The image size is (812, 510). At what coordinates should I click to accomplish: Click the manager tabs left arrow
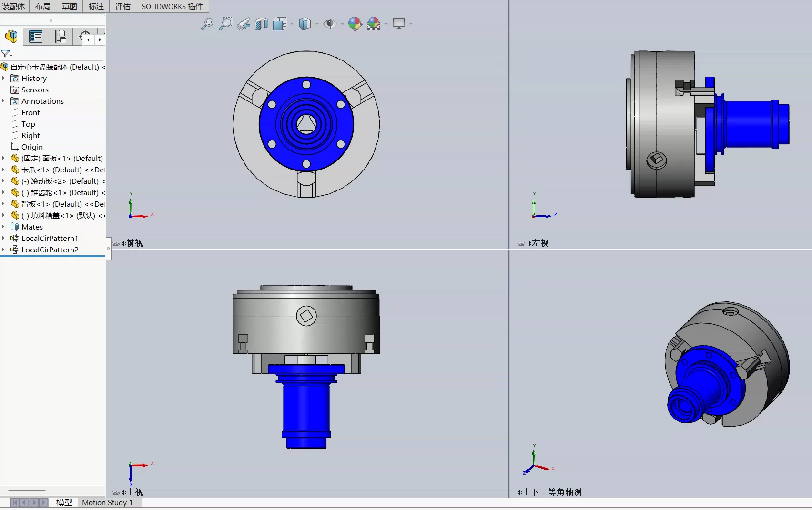coord(89,40)
